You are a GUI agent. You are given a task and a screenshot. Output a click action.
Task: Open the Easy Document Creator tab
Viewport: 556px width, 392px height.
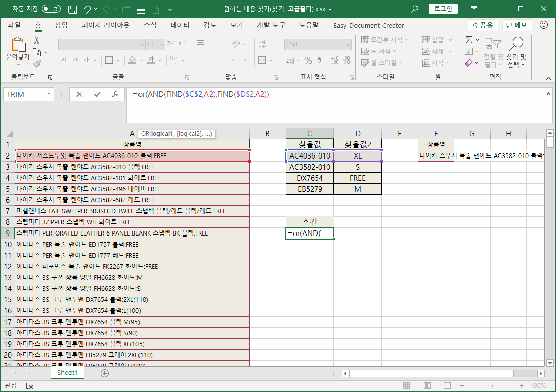point(369,26)
